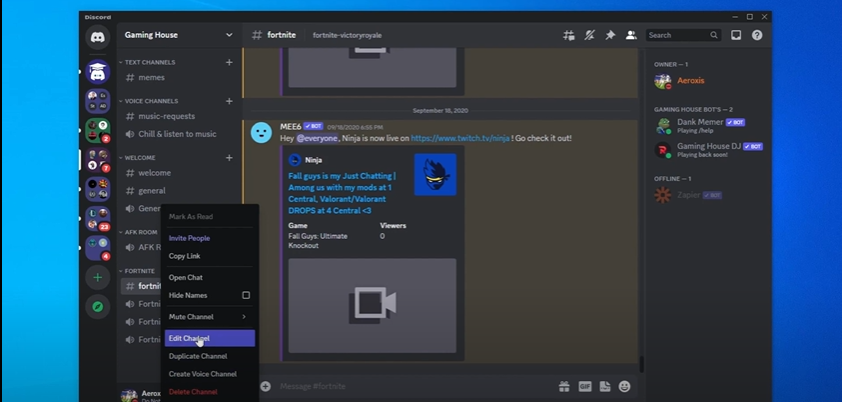Collapse the WELCOME category

137,158
